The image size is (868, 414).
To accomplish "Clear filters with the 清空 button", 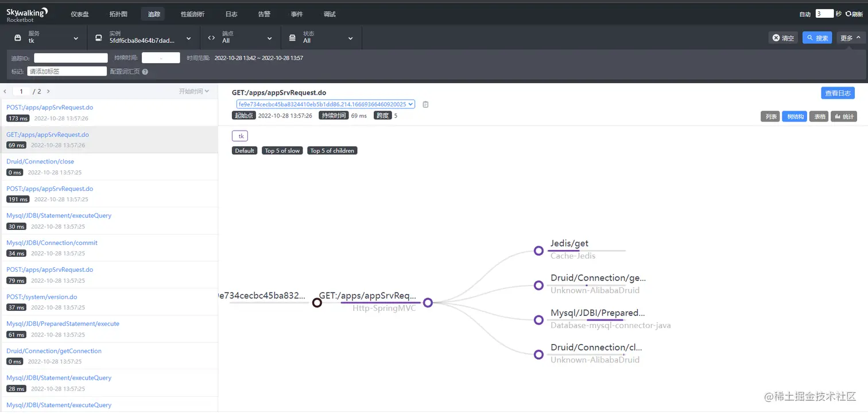I will pyautogui.click(x=783, y=38).
